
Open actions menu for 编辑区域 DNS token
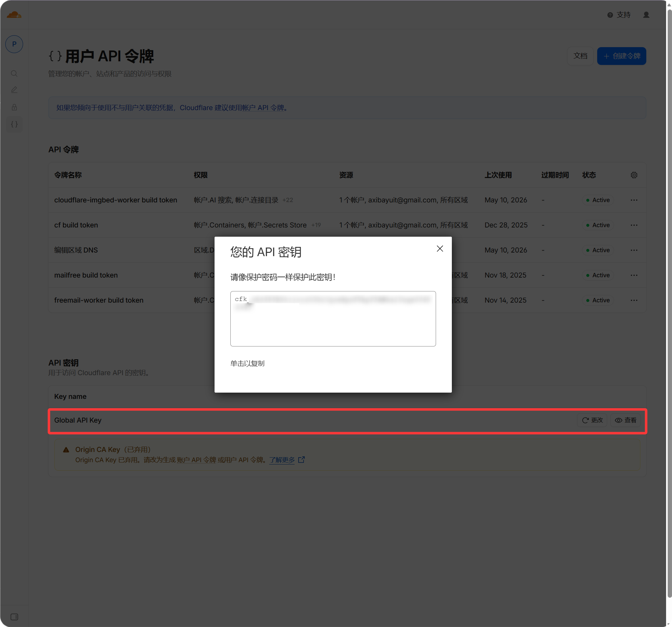[634, 250]
